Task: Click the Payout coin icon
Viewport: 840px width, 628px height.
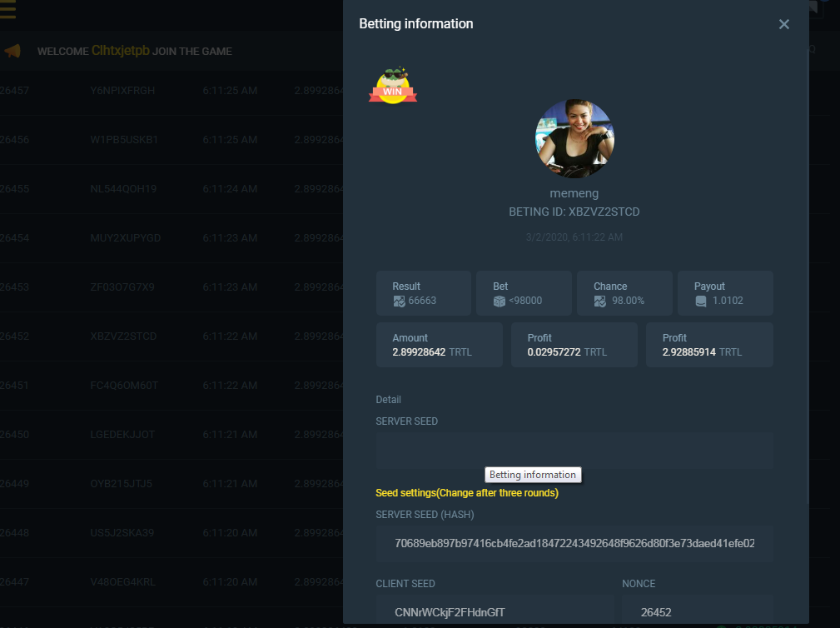Action: pos(701,301)
